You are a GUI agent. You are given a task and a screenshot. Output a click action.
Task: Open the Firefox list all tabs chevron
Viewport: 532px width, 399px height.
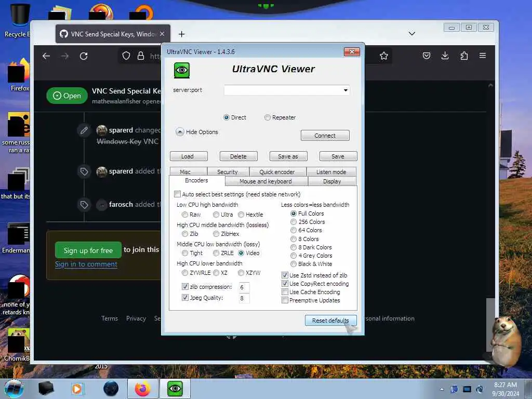[412, 34]
